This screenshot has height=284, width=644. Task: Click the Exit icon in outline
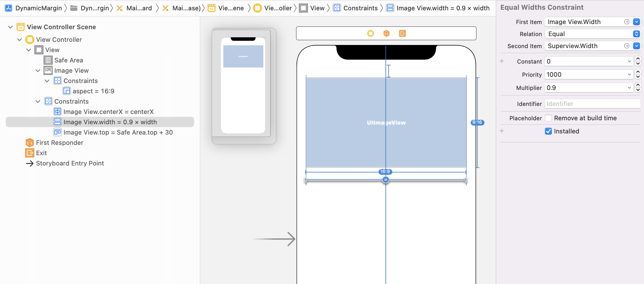tap(30, 153)
